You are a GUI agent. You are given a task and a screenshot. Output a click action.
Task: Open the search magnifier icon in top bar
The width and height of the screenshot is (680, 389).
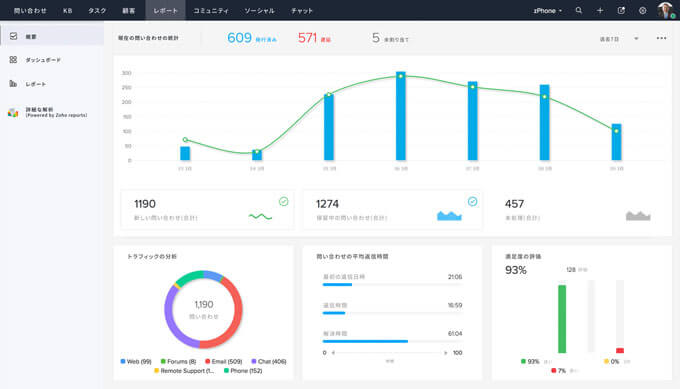[x=579, y=10]
